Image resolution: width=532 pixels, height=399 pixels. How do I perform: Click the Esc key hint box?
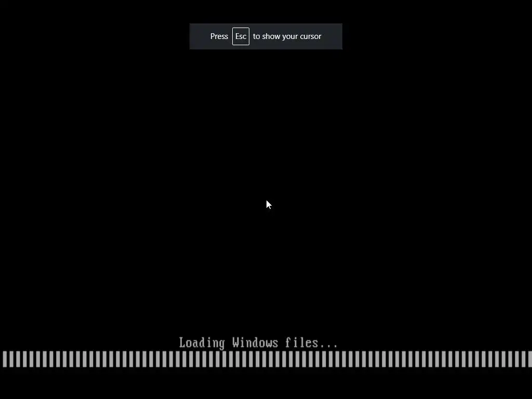coord(241,36)
